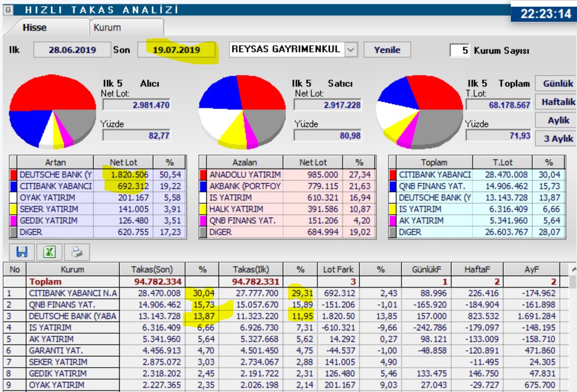Export table with Excel icon

pyautogui.click(x=49, y=252)
